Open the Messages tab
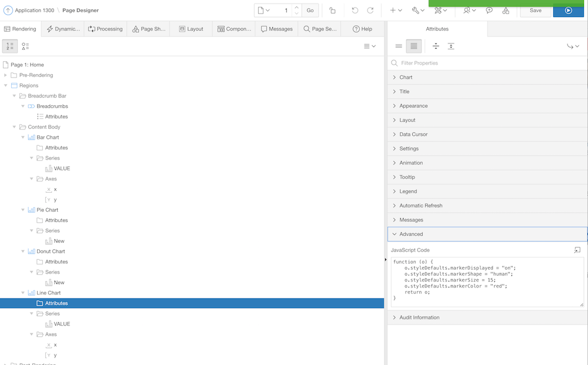Viewport: 588px width, 365px height. [276, 28]
